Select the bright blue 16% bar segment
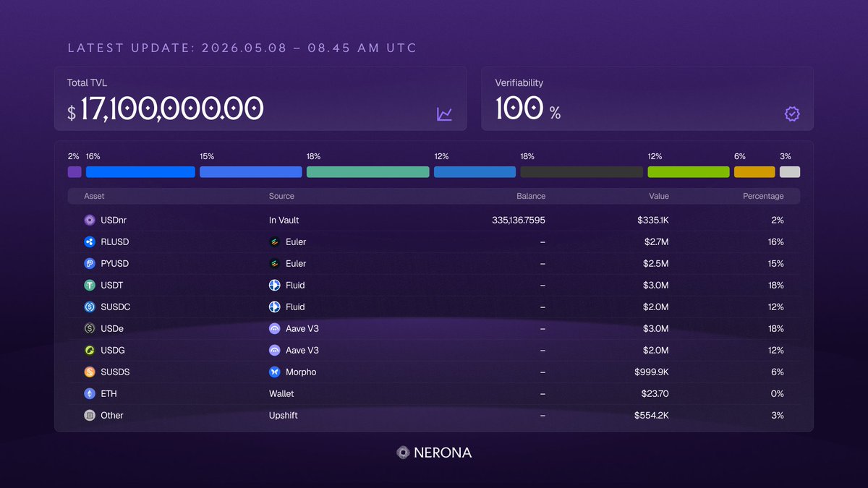Screen dimensions: 868x488 (140, 172)
